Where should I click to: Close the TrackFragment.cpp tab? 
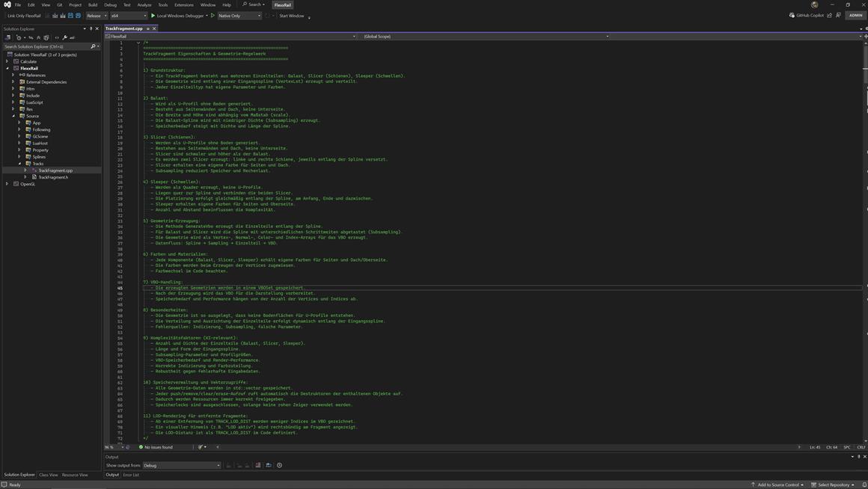pos(154,28)
